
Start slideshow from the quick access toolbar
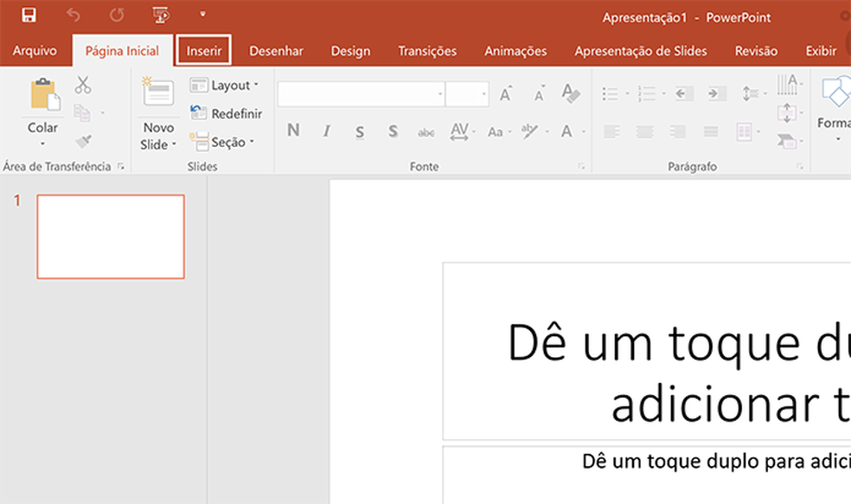coord(161,16)
